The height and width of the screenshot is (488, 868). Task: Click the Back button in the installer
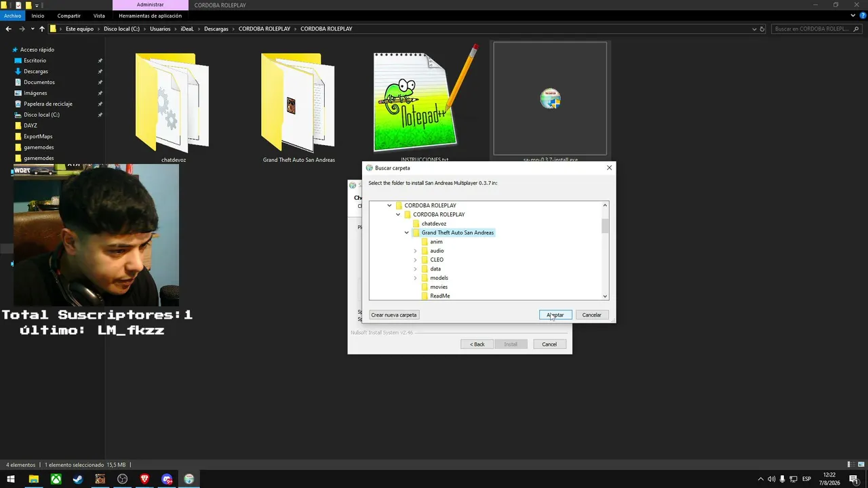(477, 344)
